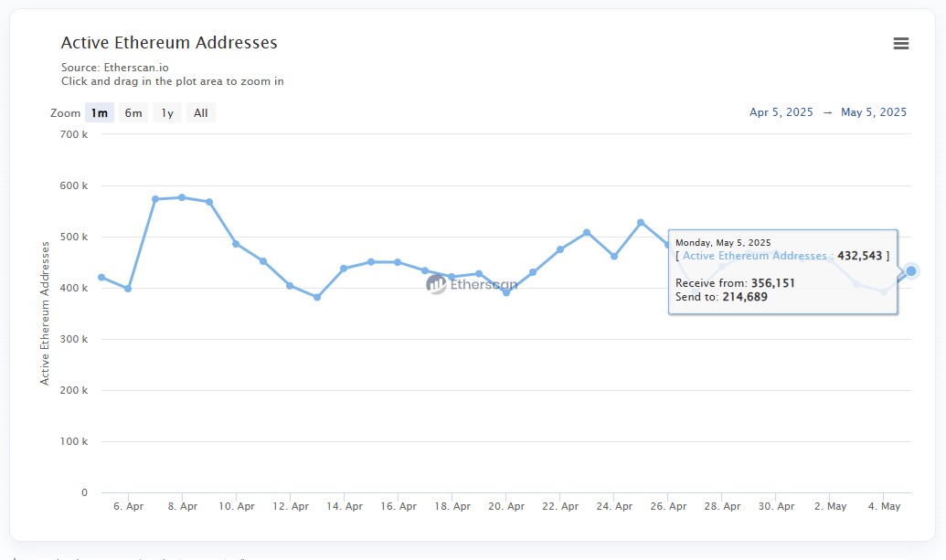Select the 6m zoom range
This screenshot has height=560, width=946.
coord(133,112)
